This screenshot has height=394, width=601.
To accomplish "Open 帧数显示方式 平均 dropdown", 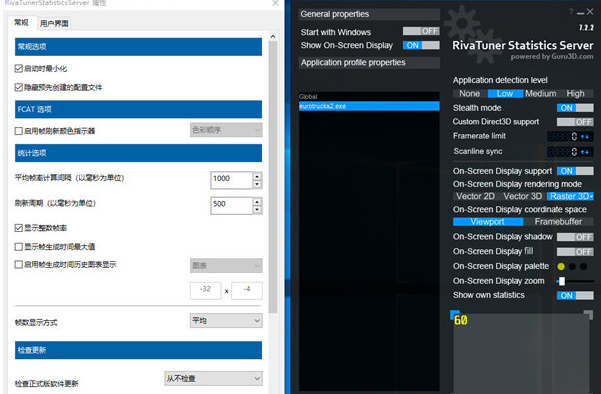I will click(226, 320).
